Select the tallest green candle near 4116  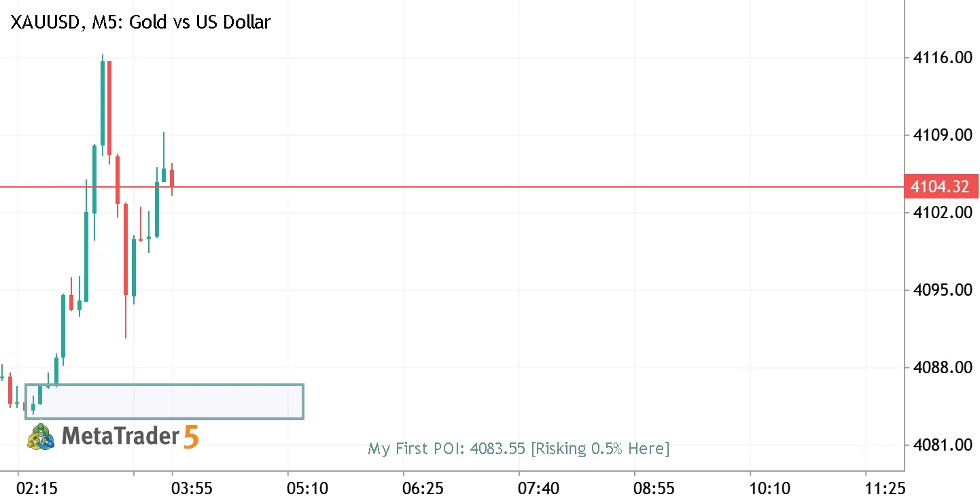tap(103, 103)
